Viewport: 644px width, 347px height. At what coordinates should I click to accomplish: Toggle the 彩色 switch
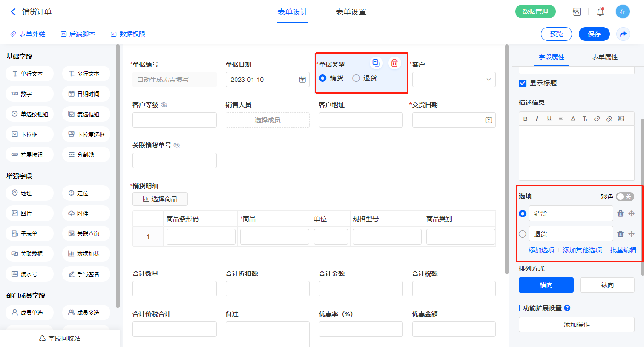tap(625, 197)
